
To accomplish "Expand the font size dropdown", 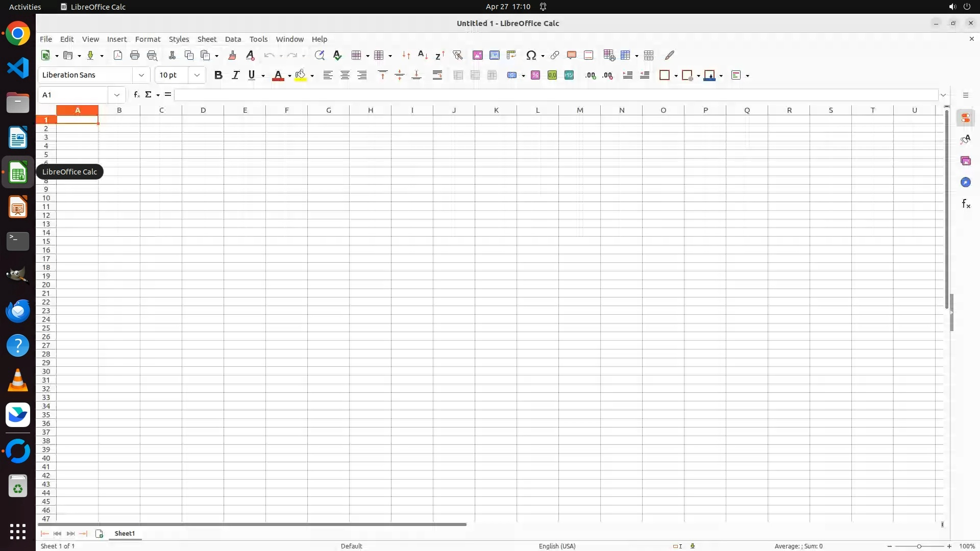I will pos(197,75).
